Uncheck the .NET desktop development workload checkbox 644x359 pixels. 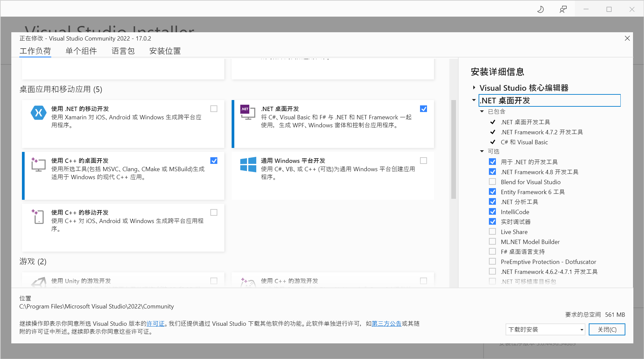click(423, 109)
